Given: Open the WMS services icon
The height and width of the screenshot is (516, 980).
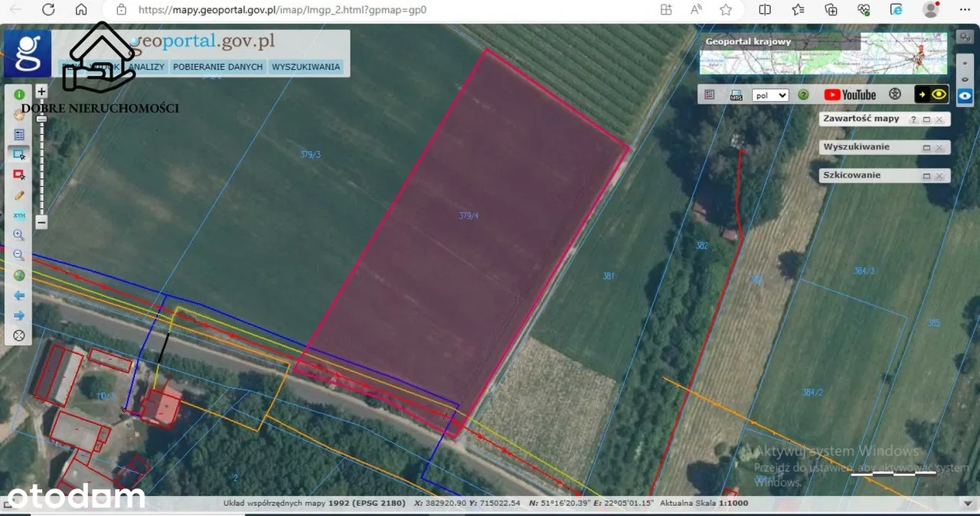Looking at the screenshot, I should pyautogui.click(x=736, y=95).
